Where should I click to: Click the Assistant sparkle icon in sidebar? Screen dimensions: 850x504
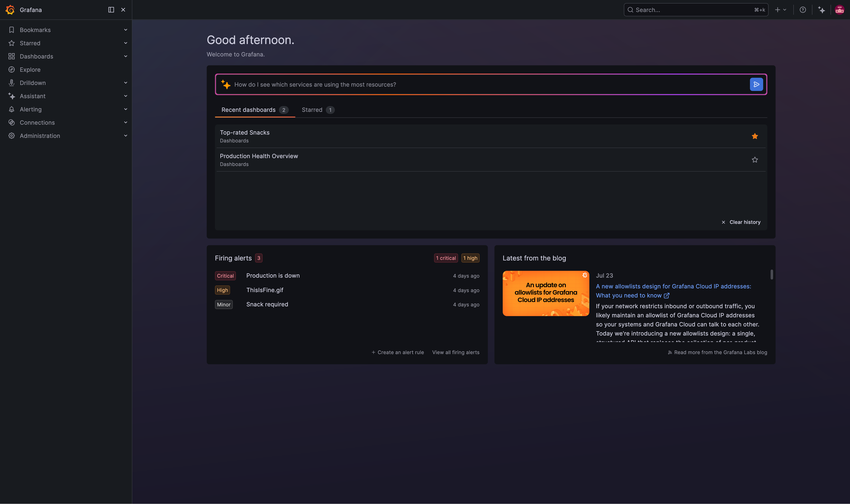coord(12,96)
